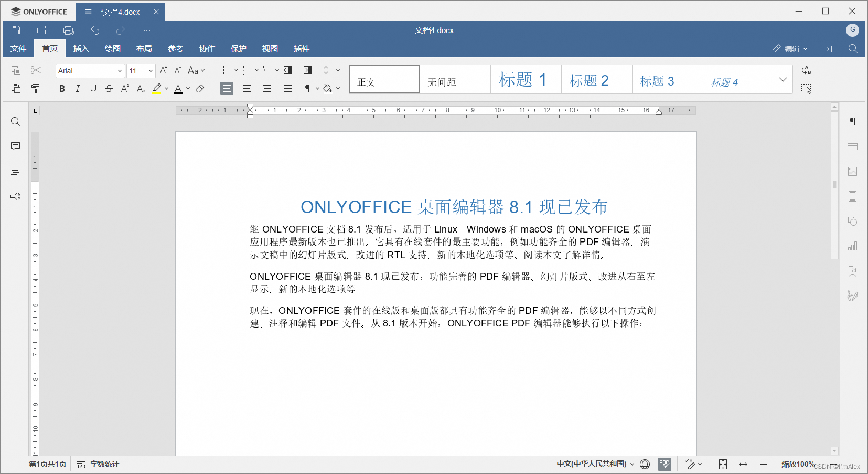
Task: Click Fit to Page icon in the status bar
Action: [x=723, y=464]
